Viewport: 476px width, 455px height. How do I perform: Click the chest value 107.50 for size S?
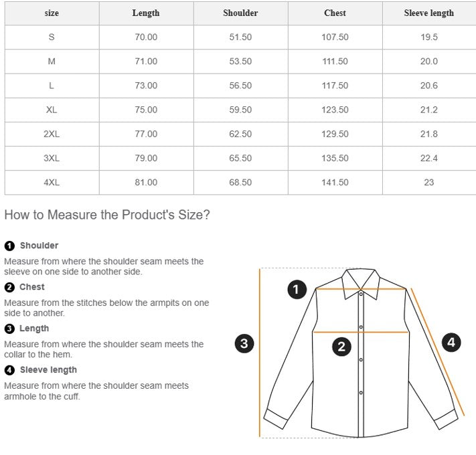click(335, 37)
